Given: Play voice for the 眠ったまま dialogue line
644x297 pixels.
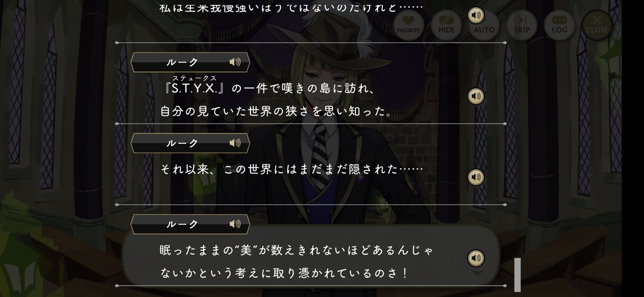Looking at the screenshot, I should pyautogui.click(x=476, y=258).
